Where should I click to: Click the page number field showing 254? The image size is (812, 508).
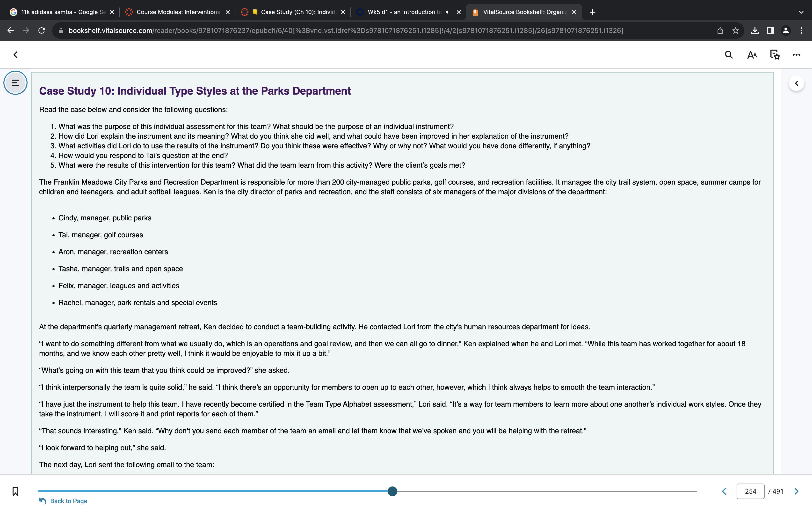point(750,491)
